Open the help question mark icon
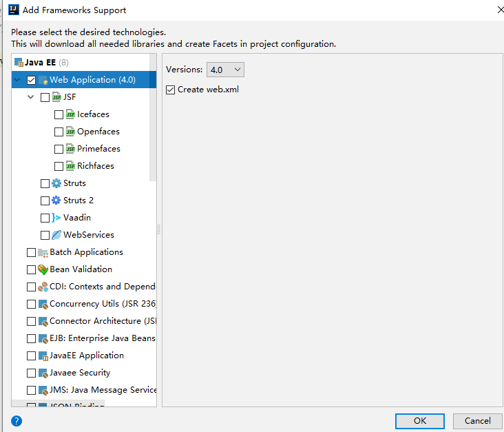 [x=17, y=420]
